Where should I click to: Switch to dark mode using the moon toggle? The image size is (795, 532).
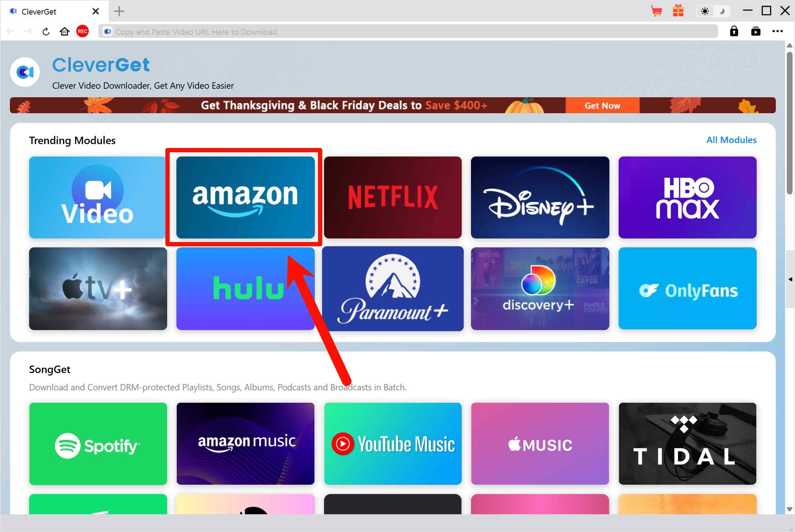tap(722, 11)
